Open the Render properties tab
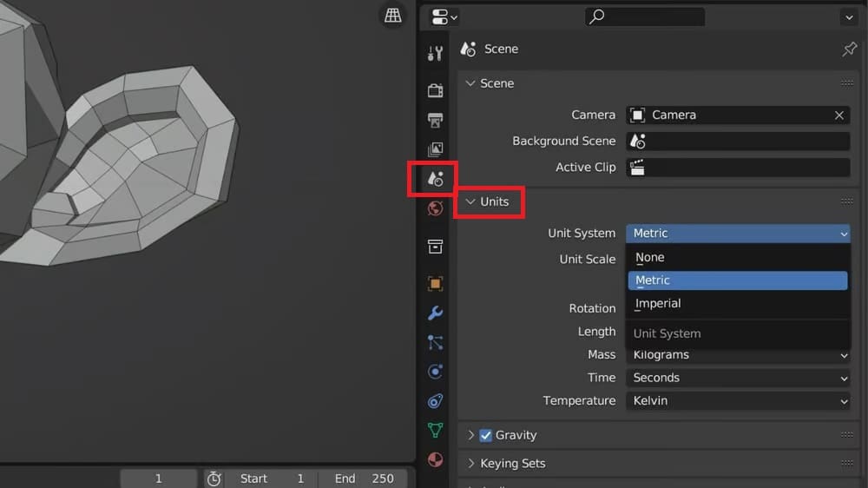868x488 pixels. click(435, 90)
